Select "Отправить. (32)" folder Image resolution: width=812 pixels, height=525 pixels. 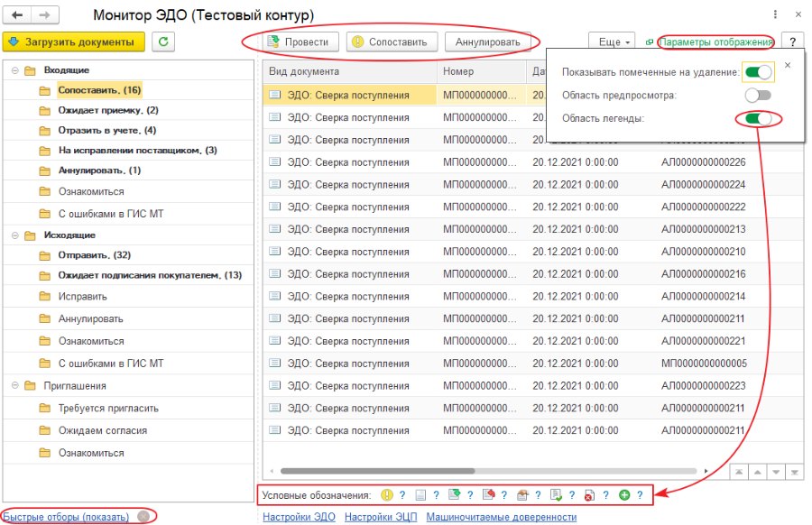click(94, 255)
